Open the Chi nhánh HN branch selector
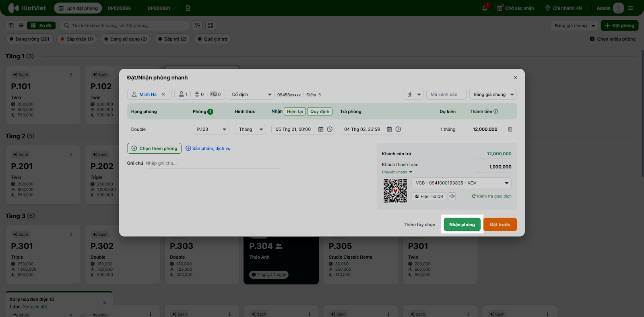 pyautogui.click(x=563, y=8)
